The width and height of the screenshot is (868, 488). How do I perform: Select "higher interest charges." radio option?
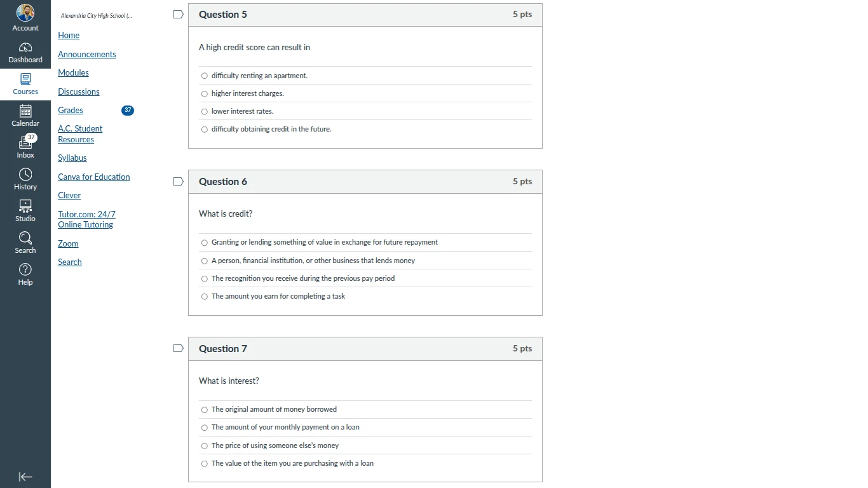pyautogui.click(x=205, y=94)
